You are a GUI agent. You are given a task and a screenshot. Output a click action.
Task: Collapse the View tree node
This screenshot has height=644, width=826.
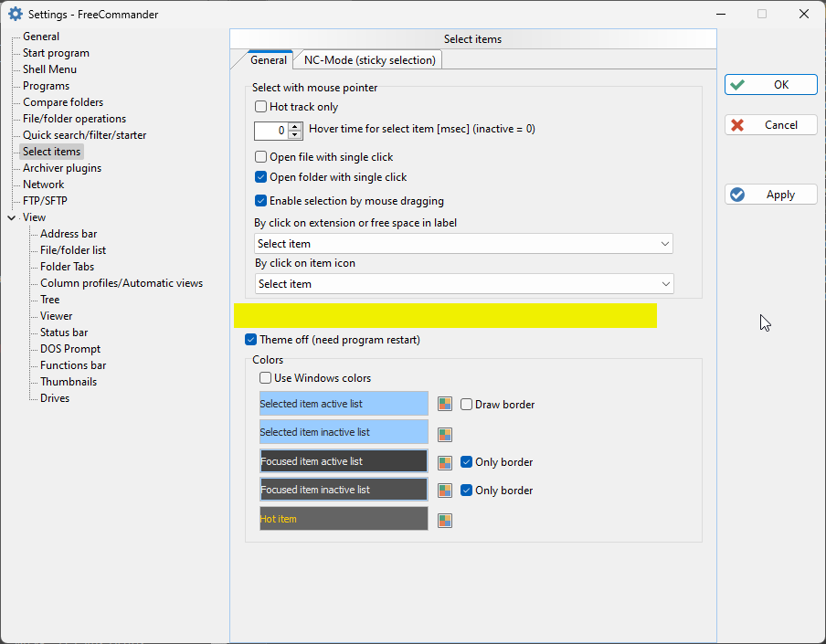11,217
